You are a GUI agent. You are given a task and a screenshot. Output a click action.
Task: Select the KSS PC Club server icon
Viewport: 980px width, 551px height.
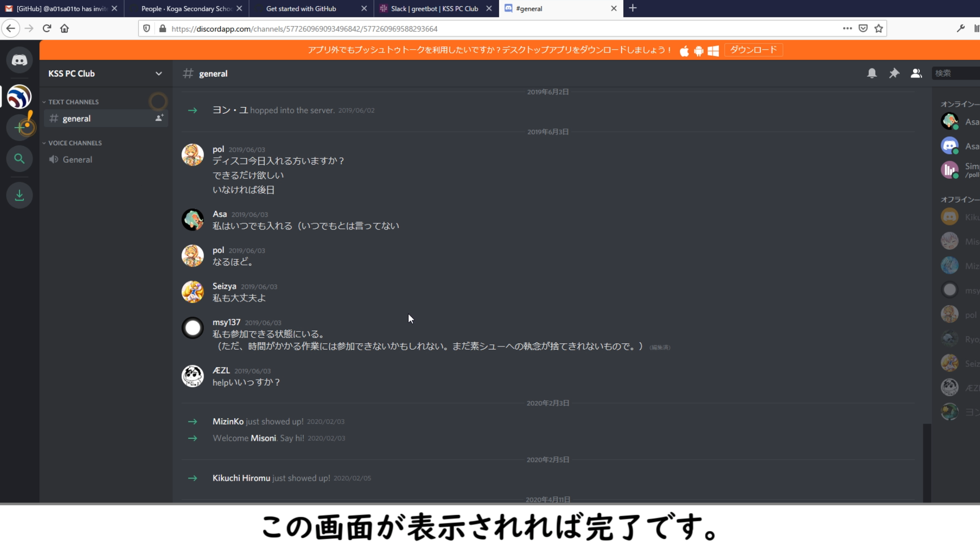[19, 96]
